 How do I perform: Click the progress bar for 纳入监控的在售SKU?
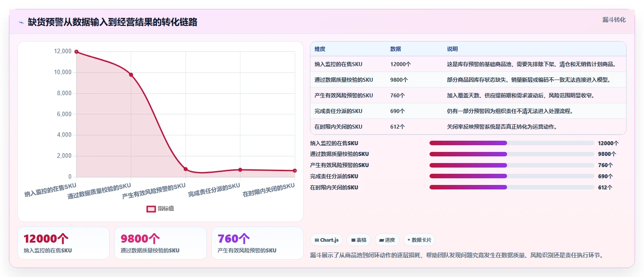pos(512,143)
